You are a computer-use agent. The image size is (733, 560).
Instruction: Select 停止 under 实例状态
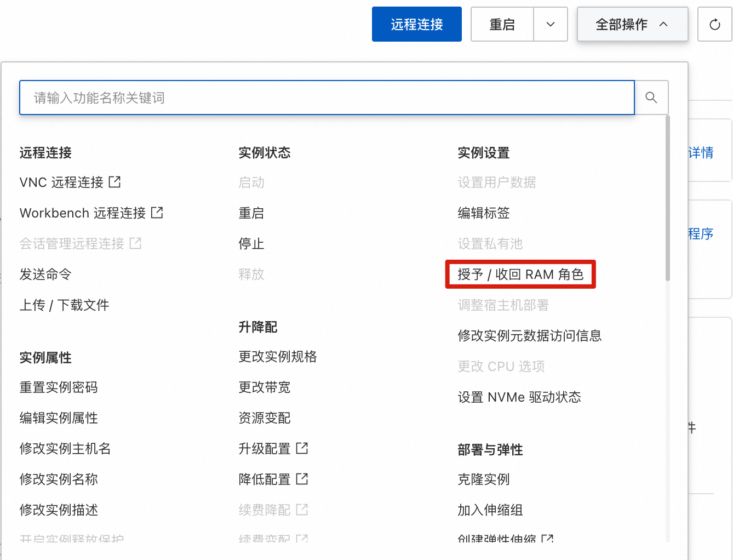point(251,243)
